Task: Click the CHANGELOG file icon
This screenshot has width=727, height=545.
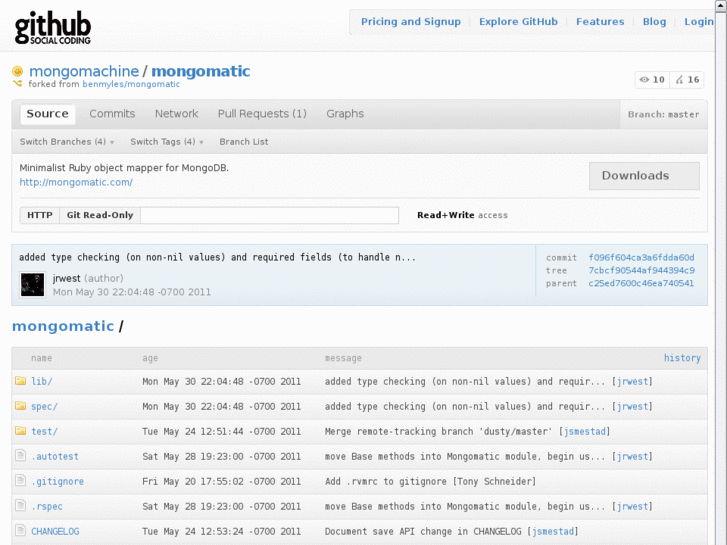Action: [20, 532]
